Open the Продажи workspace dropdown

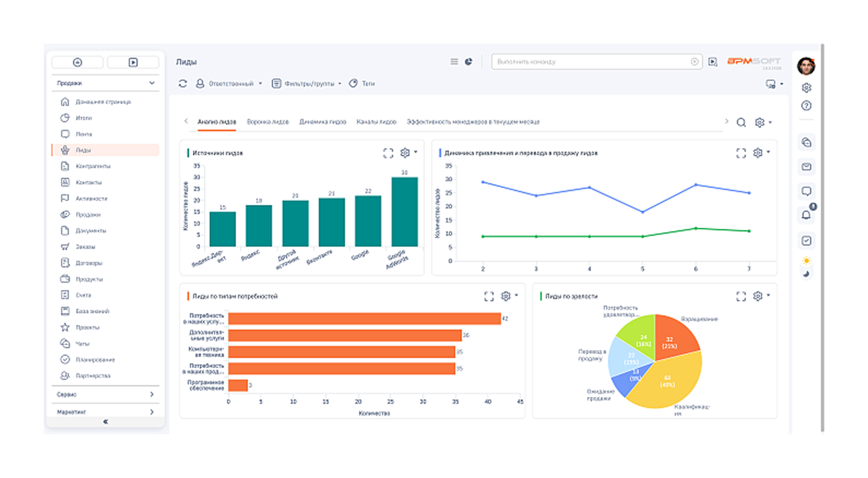(x=105, y=83)
